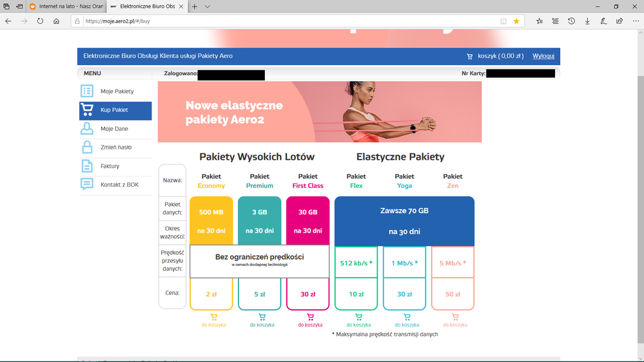
Task: Click the Wyloguj logout link
Action: [543, 56]
